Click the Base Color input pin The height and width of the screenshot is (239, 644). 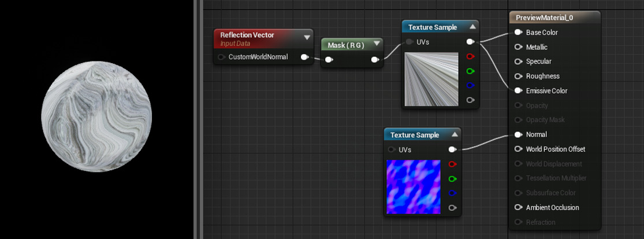(518, 32)
